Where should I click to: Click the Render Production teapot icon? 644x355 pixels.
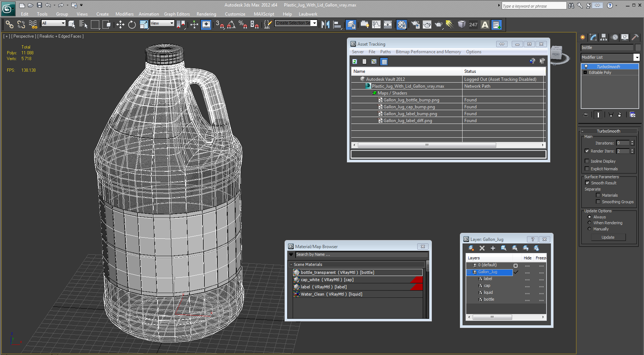click(x=439, y=25)
